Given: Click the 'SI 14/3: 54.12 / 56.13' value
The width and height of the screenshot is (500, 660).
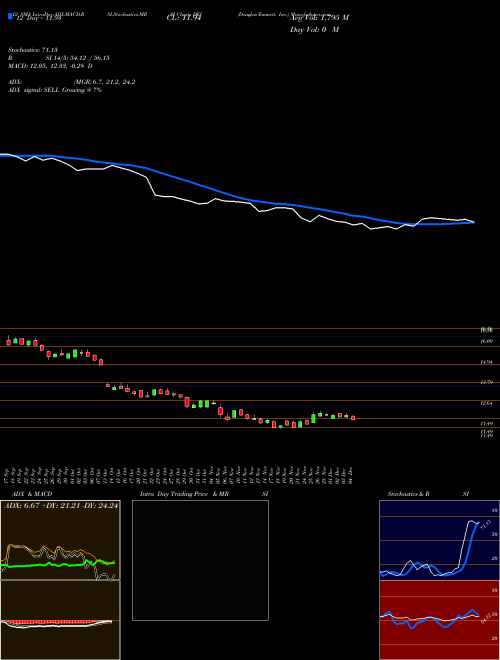Looking at the screenshot, I should [78, 58].
